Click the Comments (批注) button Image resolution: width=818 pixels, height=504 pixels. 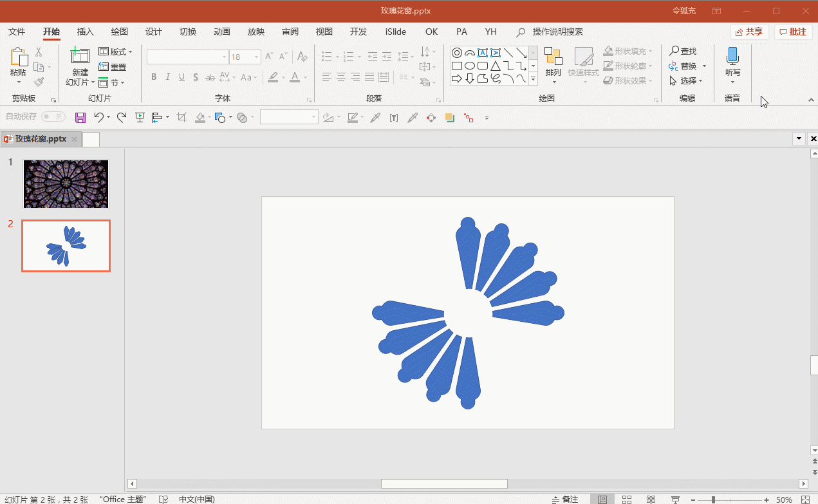[793, 32]
